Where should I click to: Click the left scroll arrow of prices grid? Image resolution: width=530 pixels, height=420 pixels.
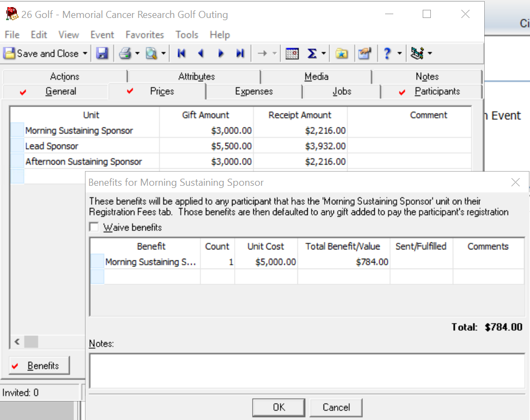17,342
